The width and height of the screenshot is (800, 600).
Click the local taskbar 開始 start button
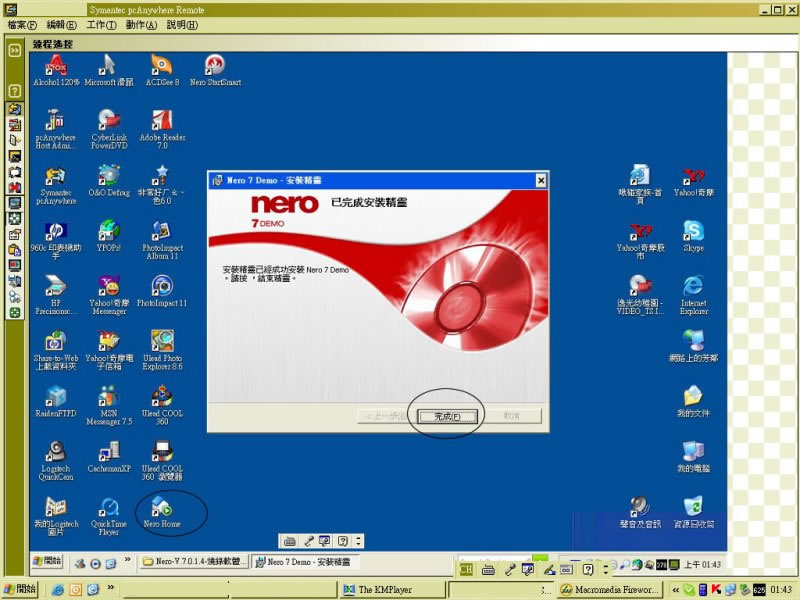[20, 589]
